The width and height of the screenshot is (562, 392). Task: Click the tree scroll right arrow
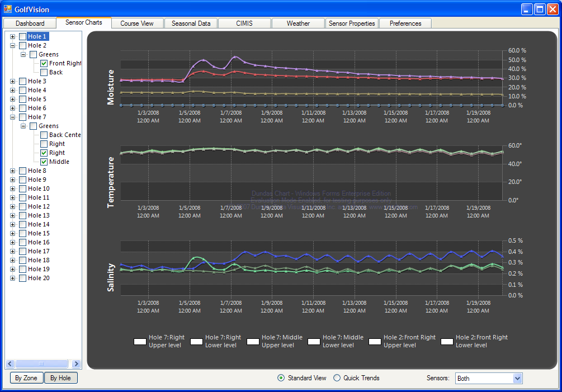coord(76,364)
